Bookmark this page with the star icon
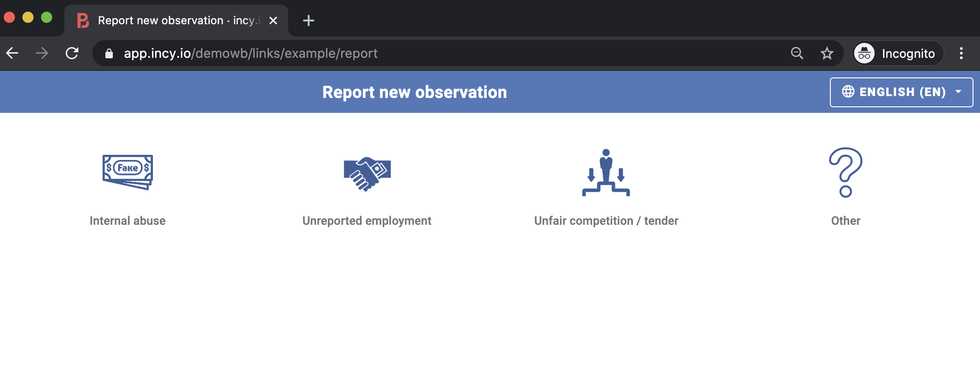 827,54
